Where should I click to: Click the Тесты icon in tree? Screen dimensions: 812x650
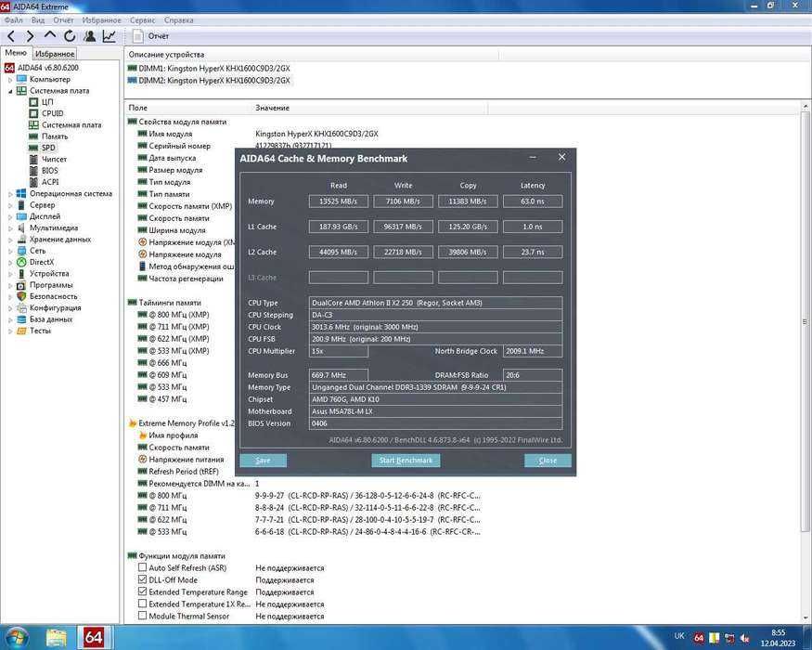coord(21,331)
